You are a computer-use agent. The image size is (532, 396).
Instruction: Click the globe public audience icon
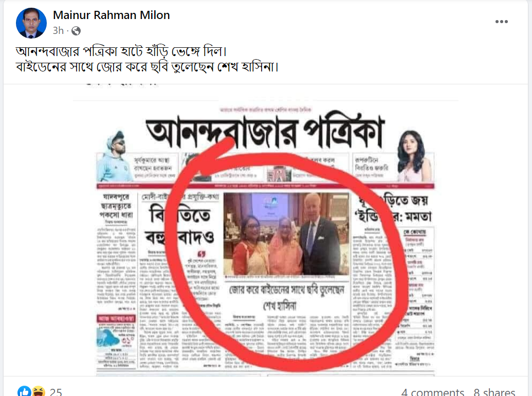coord(76,31)
